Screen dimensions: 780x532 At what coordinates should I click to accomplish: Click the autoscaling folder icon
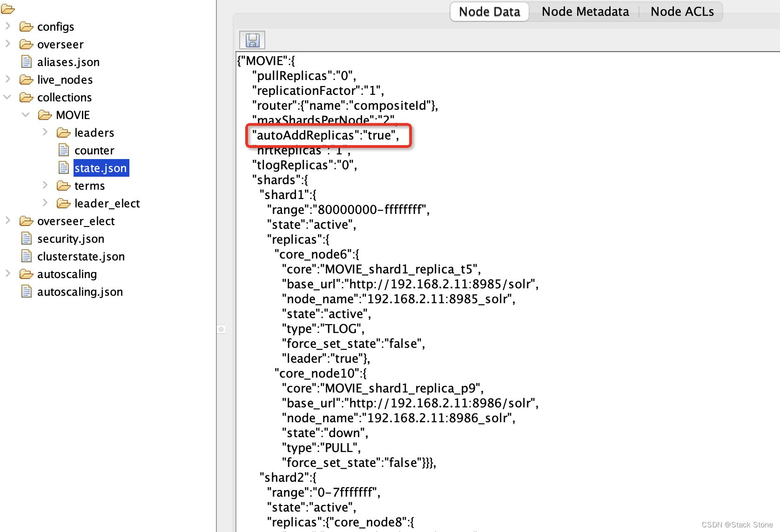pyautogui.click(x=27, y=274)
